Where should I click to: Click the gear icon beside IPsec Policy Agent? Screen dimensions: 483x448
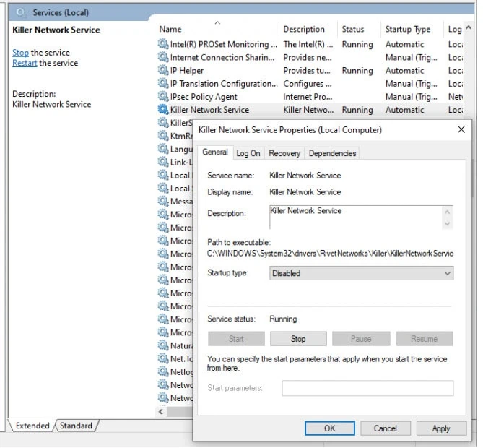(x=163, y=97)
